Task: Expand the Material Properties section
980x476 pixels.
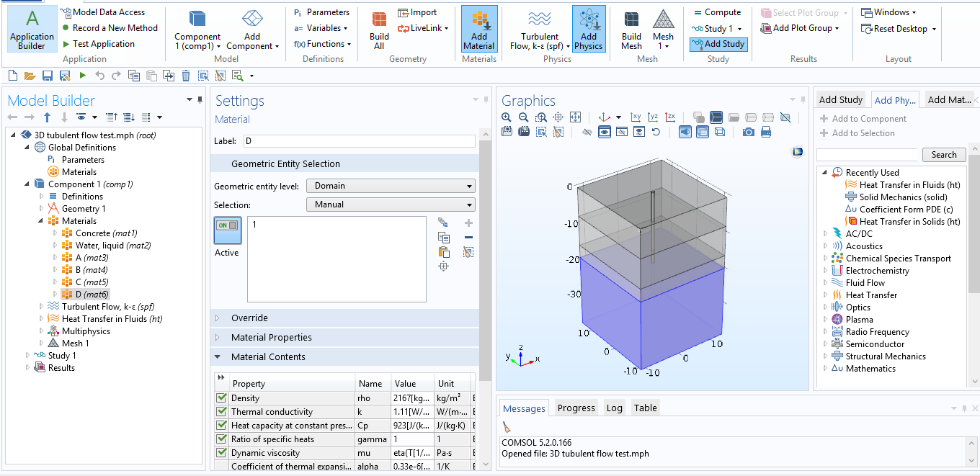Action: tap(272, 337)
